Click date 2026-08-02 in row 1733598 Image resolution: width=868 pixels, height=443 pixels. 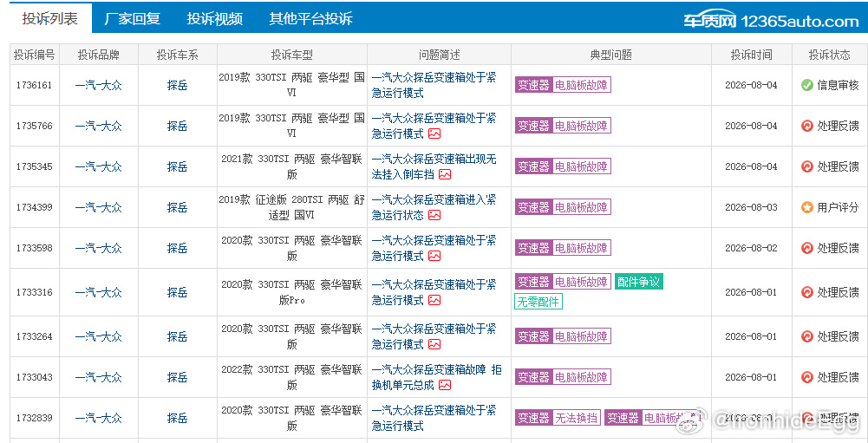point(751,248)
